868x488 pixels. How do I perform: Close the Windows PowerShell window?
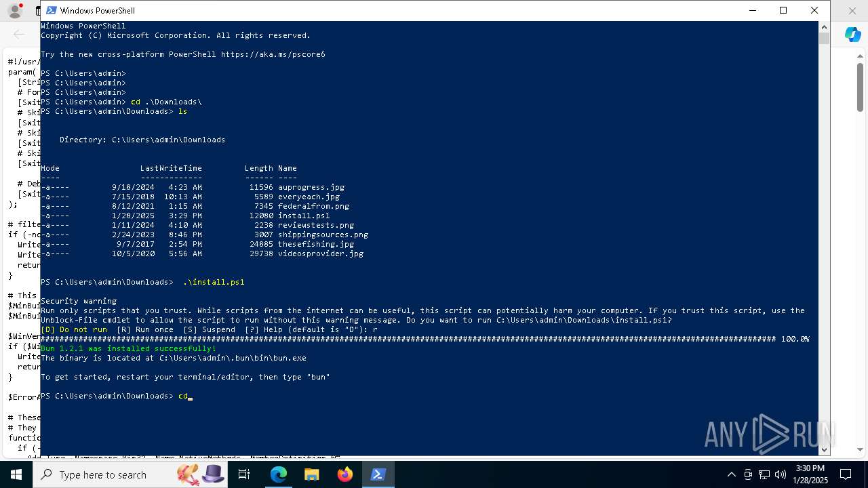pos(814,10)
